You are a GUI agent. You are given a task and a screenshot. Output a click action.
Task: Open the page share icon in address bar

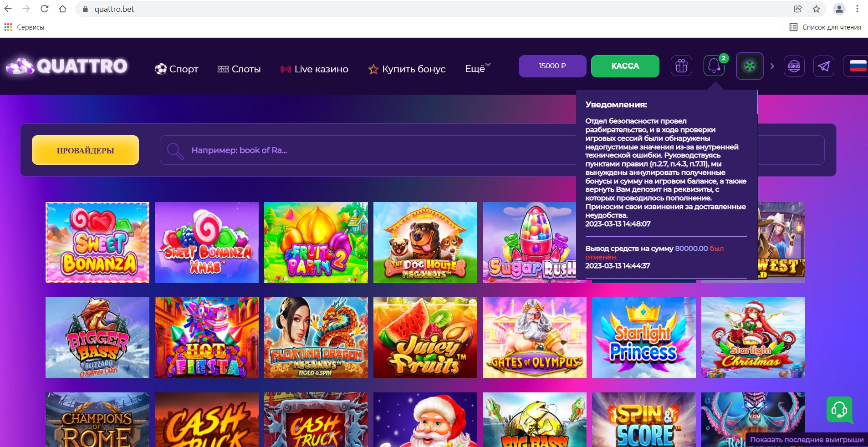[798, 9]
